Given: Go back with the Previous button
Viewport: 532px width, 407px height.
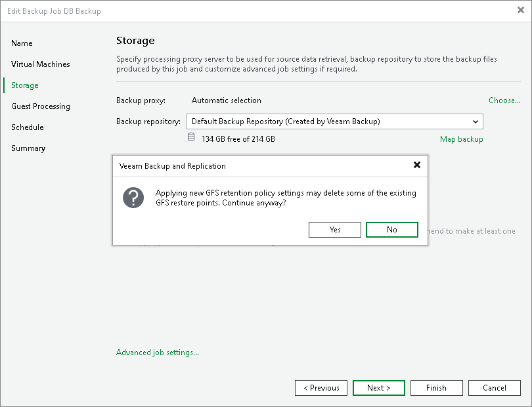Looking at the screenshot, I should [x=321, y=388].
